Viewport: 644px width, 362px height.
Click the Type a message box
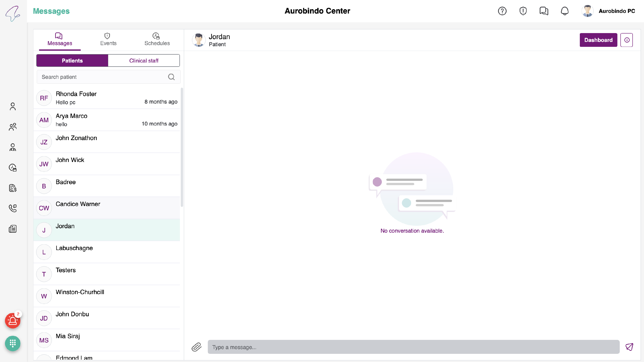point(413,347)
